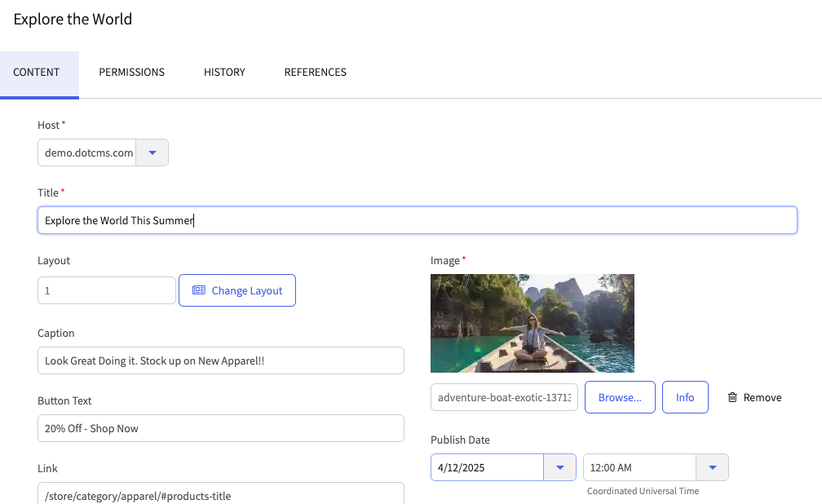Click the Change Layout button
The image size is (822, 504).
[x=237, y=290]
